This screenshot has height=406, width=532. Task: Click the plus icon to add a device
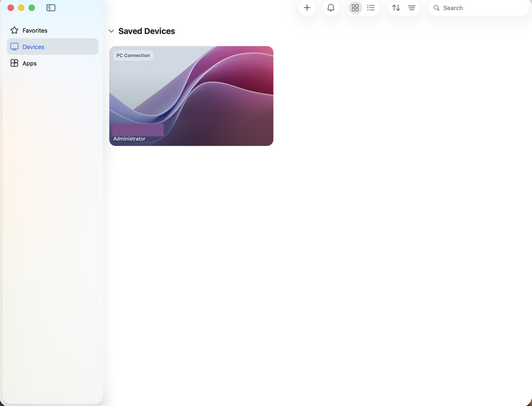(x=307, y=8)
